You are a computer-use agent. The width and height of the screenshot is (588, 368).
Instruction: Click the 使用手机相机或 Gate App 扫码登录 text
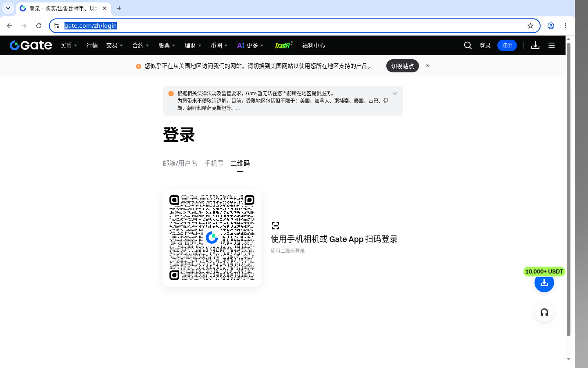[334, 239]
